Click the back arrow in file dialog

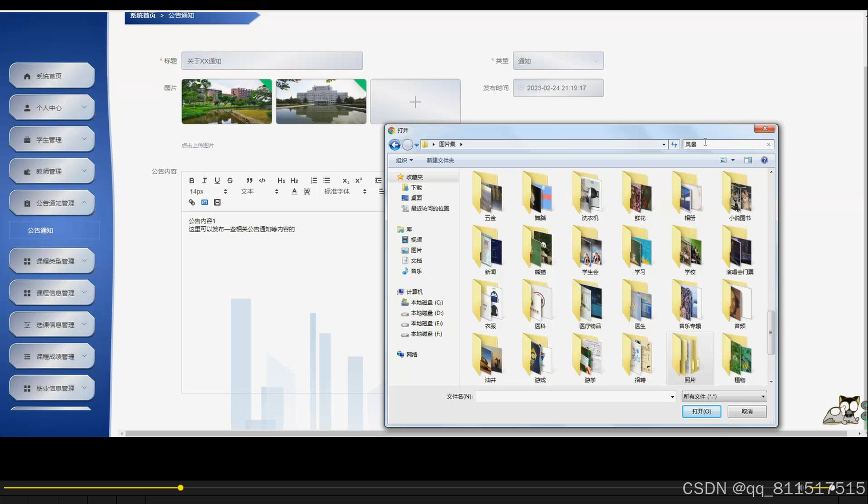pyautogui.click(x=394, y=145)
